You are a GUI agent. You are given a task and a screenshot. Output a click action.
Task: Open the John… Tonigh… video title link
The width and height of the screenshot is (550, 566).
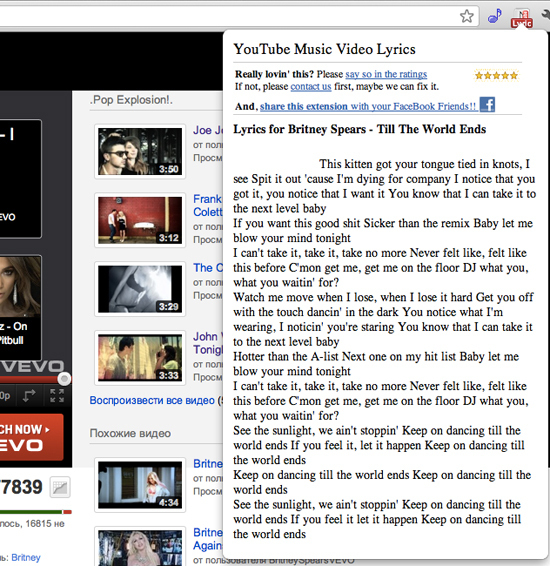[x=208, y=343]
